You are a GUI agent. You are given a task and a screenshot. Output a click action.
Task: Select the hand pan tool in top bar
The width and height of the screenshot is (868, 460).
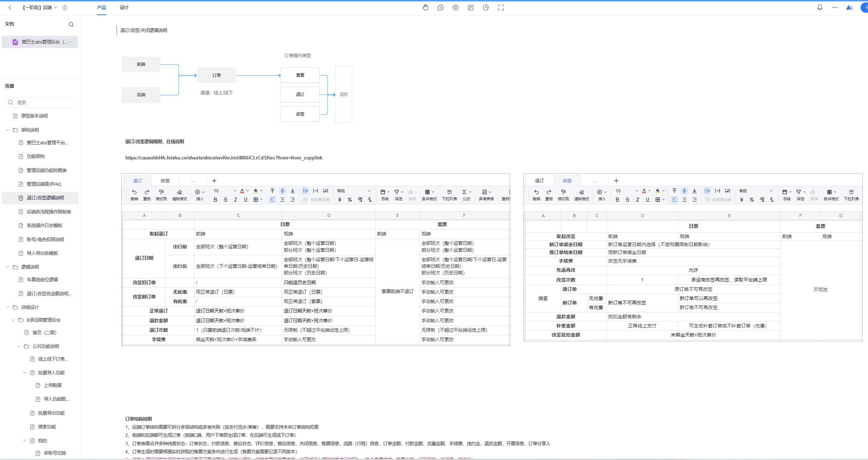425,7
